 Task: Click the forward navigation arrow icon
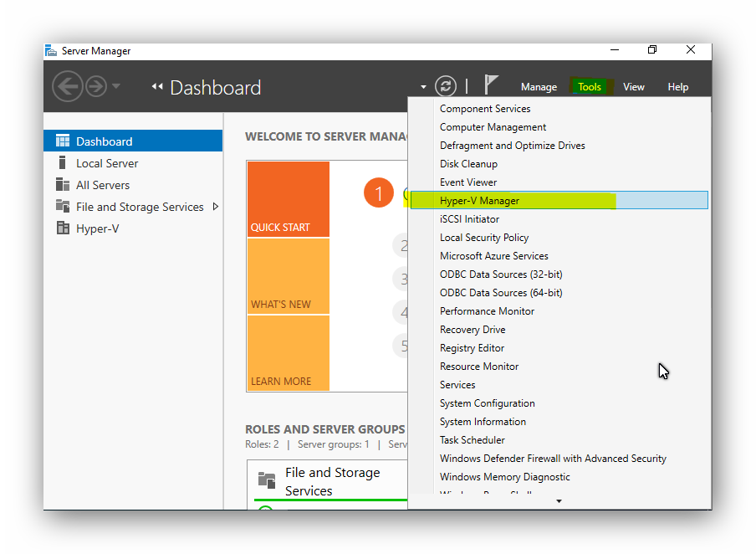click(x=96, y=86)
